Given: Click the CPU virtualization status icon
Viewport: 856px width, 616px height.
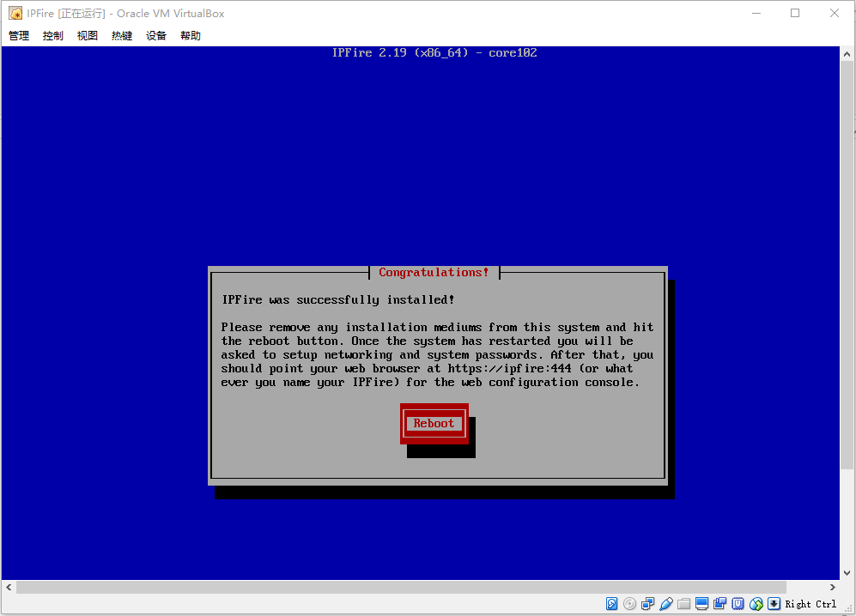Looking at the screenshot, I should tap(738, 603).
